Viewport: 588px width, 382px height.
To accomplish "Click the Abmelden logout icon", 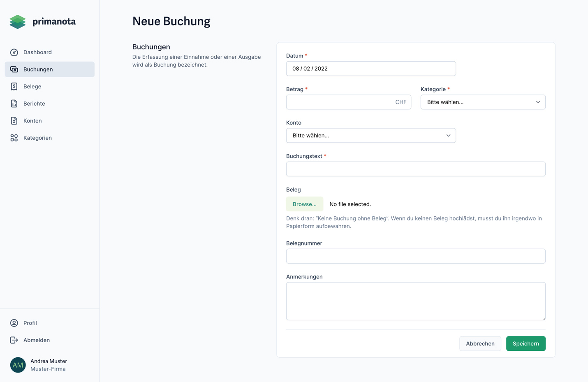I will click(x=14, y=340).
